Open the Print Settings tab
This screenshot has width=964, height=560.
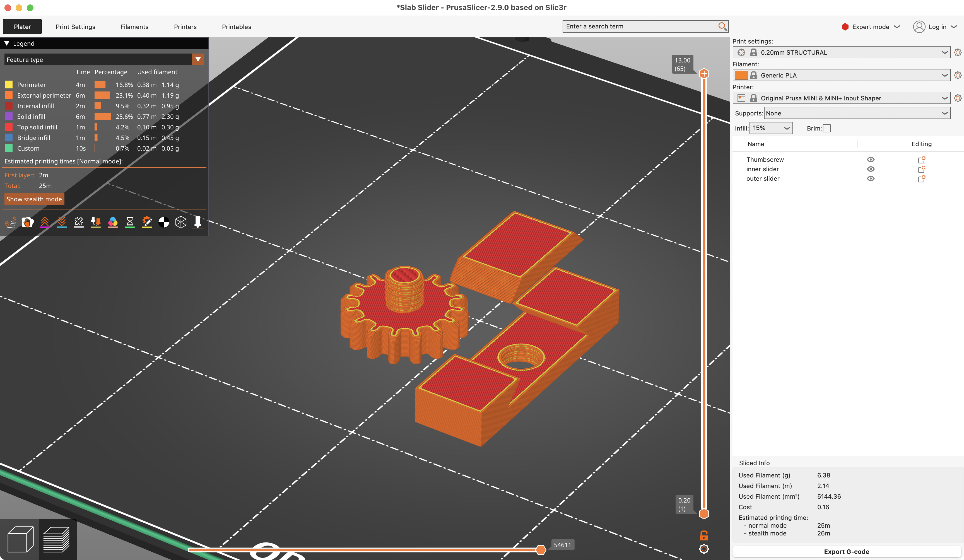coord(75,27)
